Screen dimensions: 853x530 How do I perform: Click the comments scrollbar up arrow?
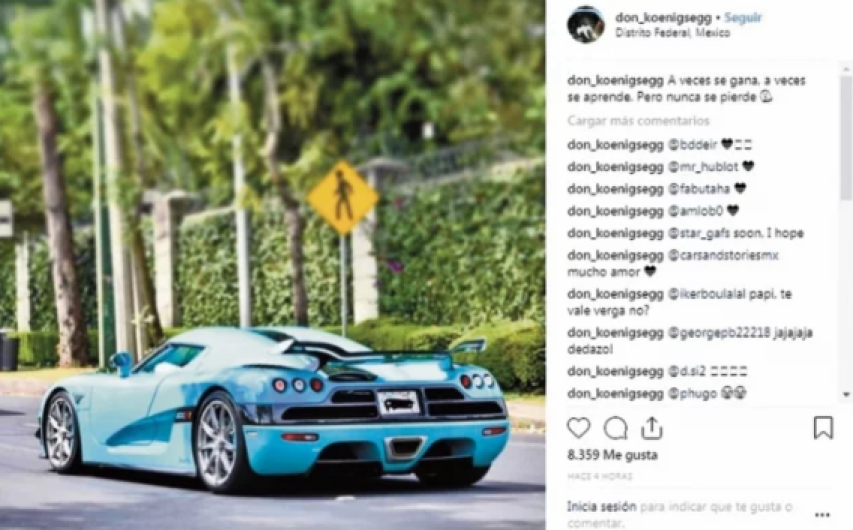click(846, 69)
